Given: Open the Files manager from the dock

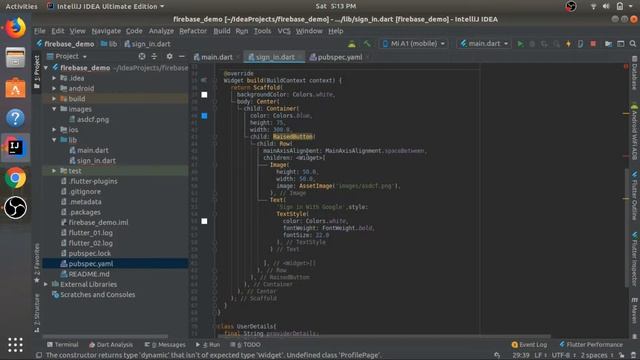Looking at the screenshot, I should pyautogui.click(x=16, y=58).
